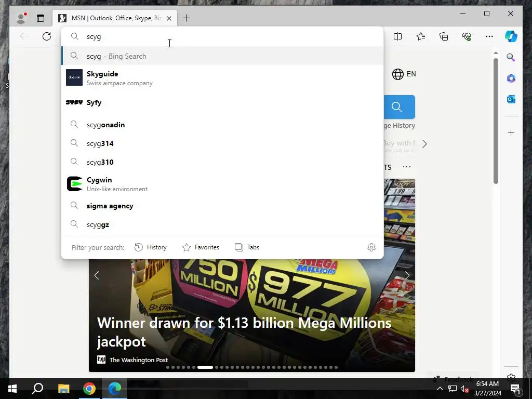This screenshot has height=399, width=532.
Task: Open the notification center
Action: point(515,389)
